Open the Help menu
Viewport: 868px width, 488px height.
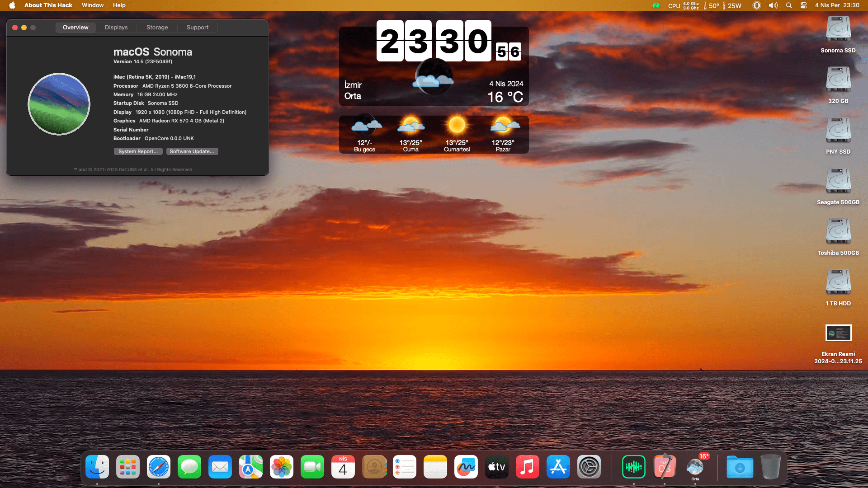(x=119, y=5)
